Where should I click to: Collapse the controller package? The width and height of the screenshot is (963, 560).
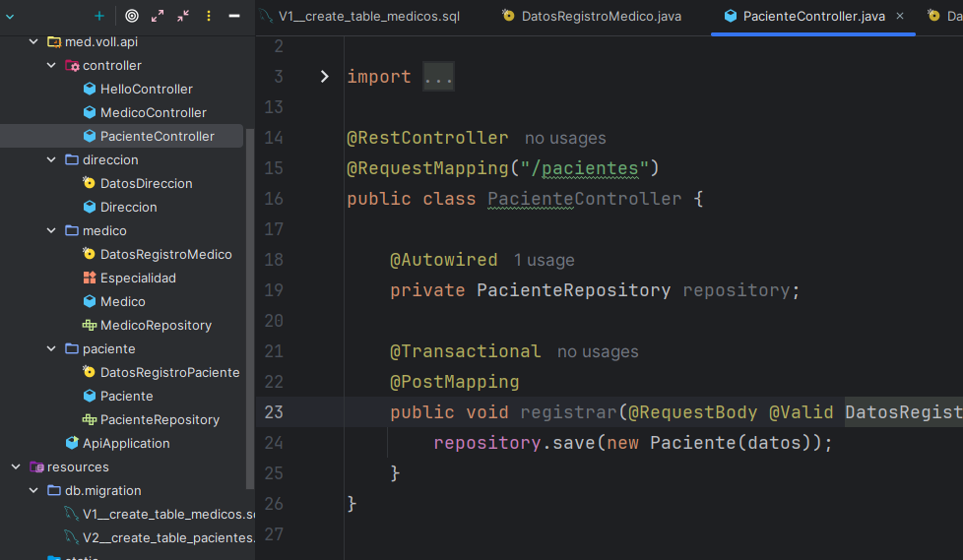(51, 65)
